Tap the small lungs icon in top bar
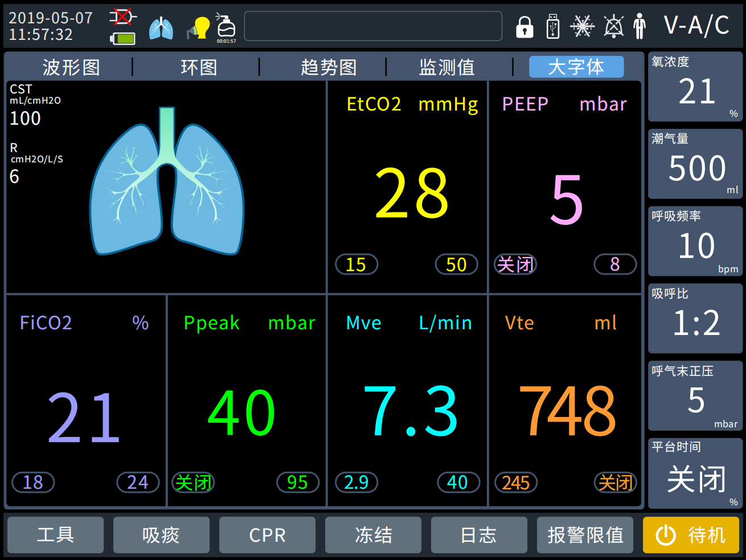This screenshot has width=746, height=560. (161, 28)
